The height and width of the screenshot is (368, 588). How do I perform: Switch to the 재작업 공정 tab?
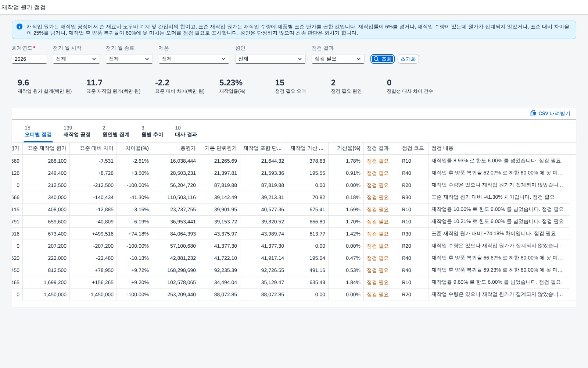tap(77, 131)
